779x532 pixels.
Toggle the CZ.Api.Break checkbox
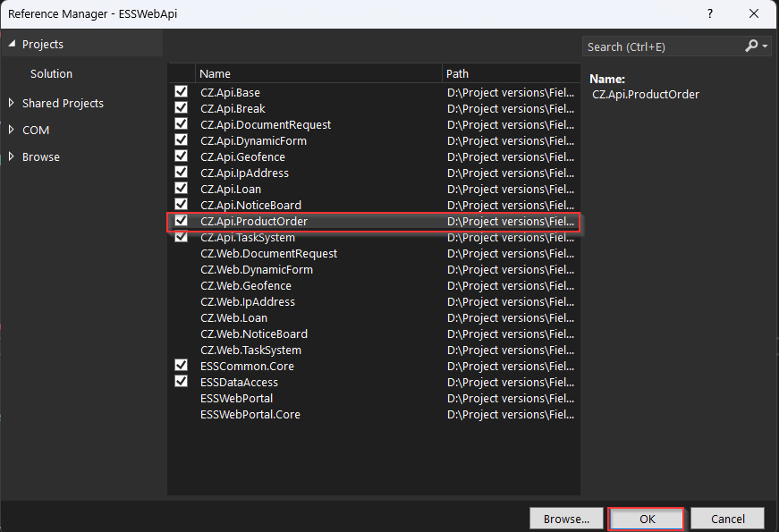[182, 108]
